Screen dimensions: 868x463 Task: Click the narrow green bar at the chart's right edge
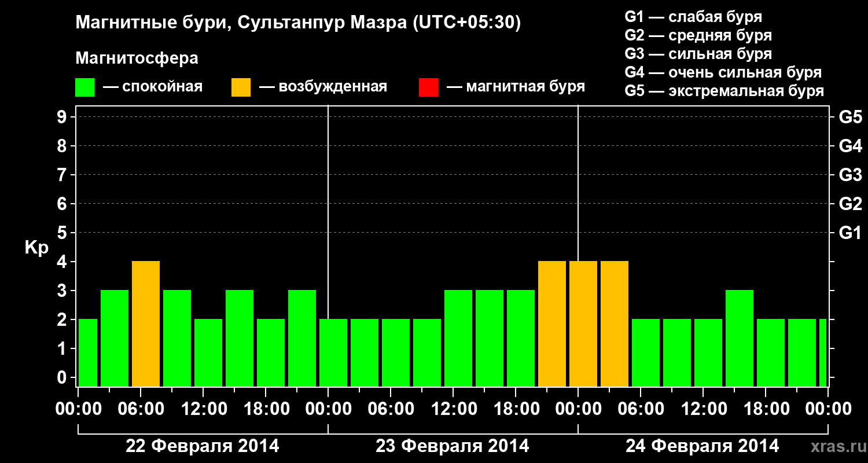click(x=823, y=353)
